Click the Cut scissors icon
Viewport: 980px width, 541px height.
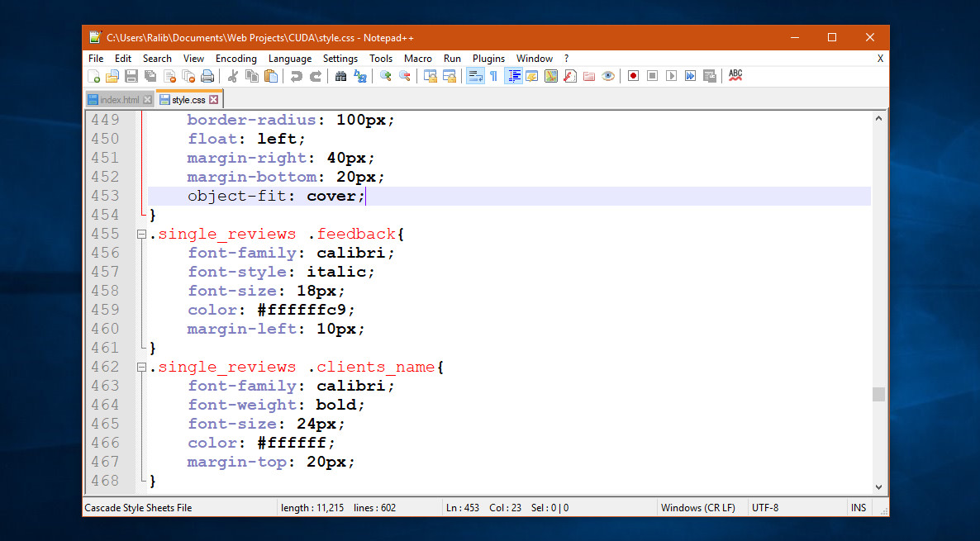coord(233,76)
